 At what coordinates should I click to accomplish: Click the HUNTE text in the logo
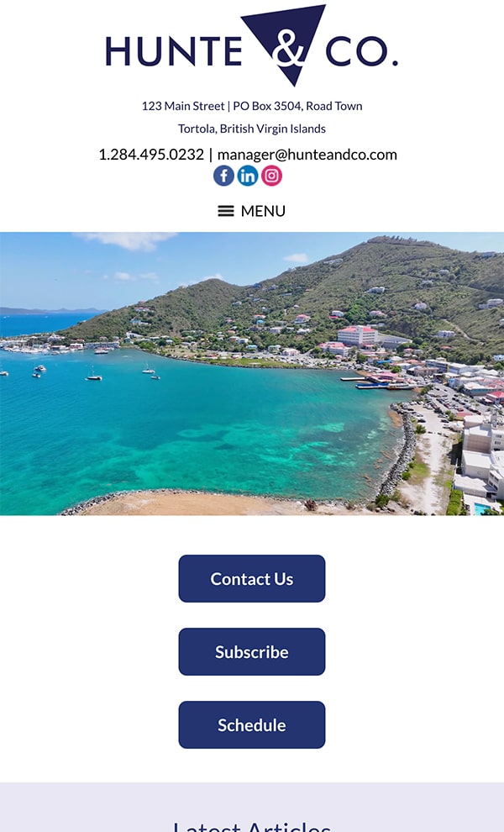point(174,51)
